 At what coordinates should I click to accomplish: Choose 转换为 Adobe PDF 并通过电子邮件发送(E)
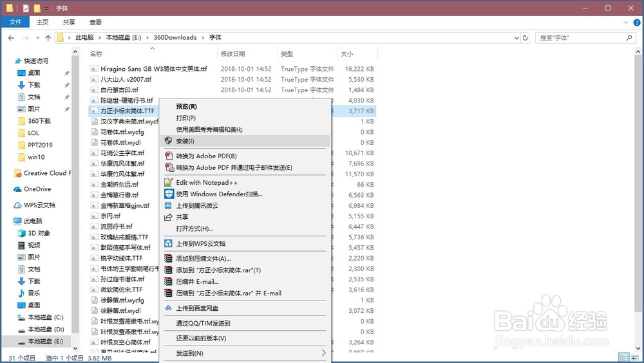click(245, 167)
